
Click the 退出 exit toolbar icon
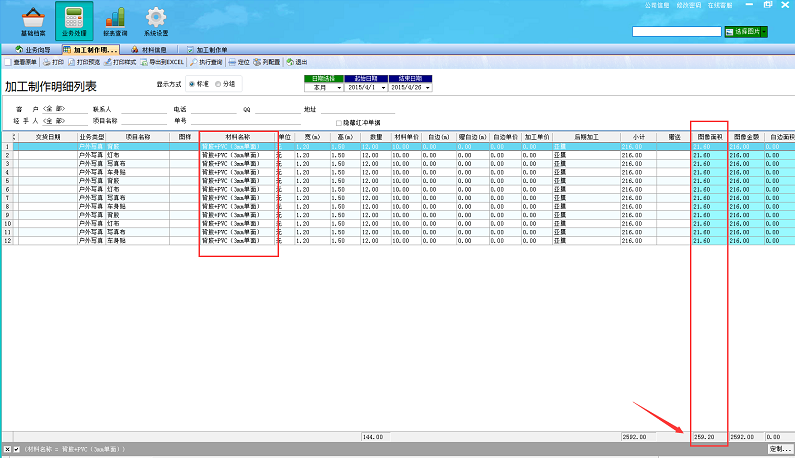[297, 62]
